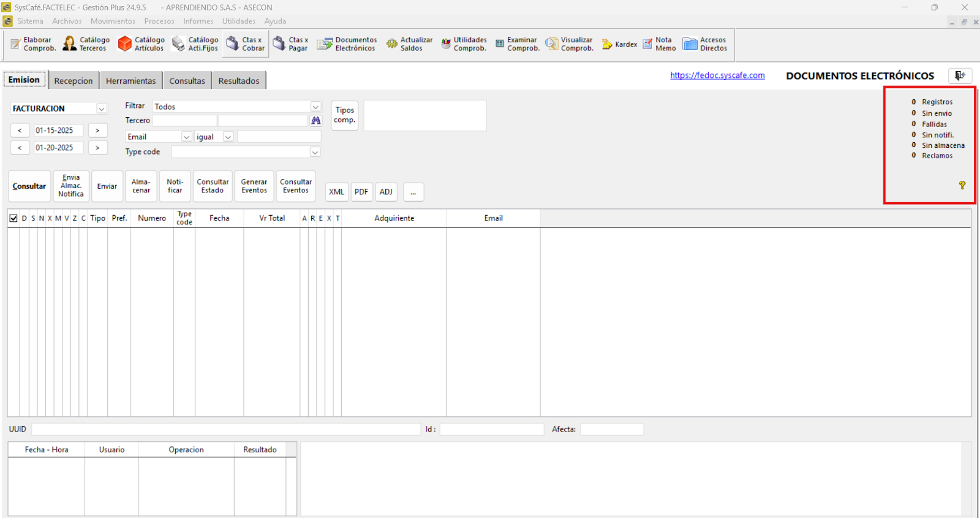Image resolution: width=980 pixels, height=518 pixels.
Task: Open the Informes menu
Action: coord(198,21)
